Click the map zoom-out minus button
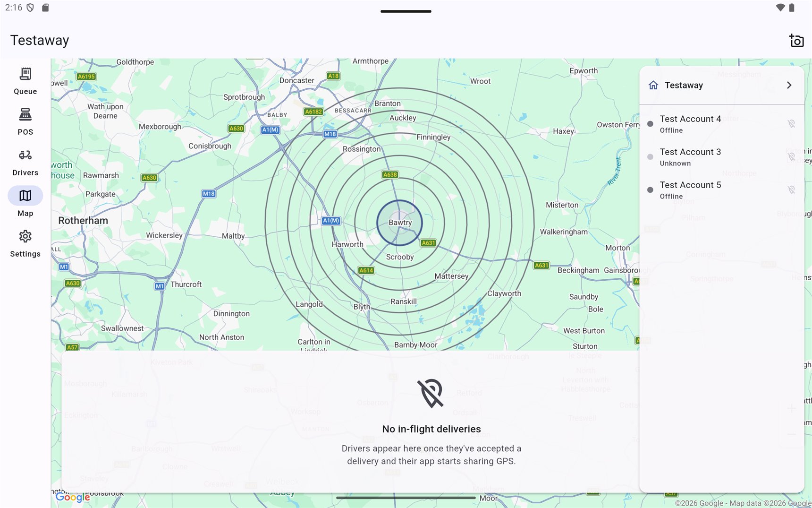 792,434
